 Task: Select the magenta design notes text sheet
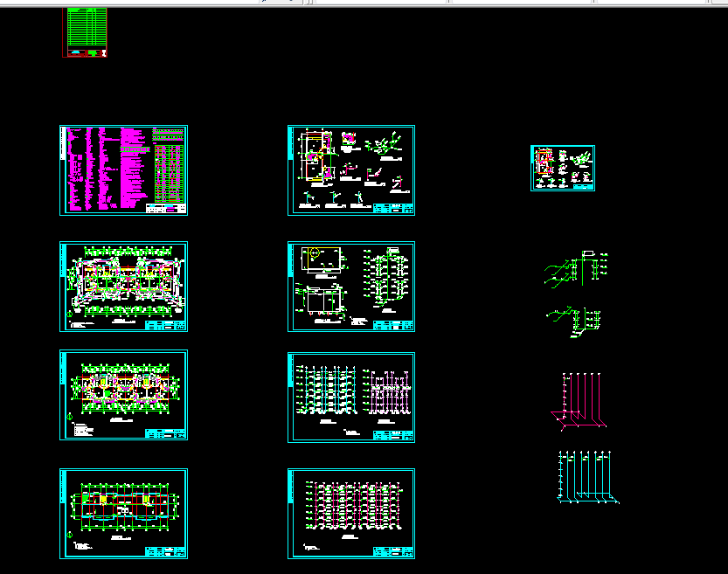123,170
